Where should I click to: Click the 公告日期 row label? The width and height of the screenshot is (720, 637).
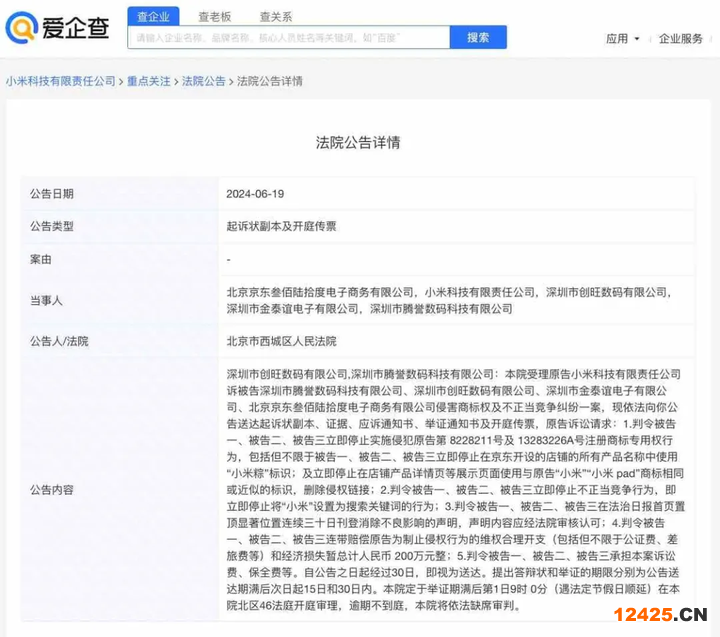click(52, 194)
